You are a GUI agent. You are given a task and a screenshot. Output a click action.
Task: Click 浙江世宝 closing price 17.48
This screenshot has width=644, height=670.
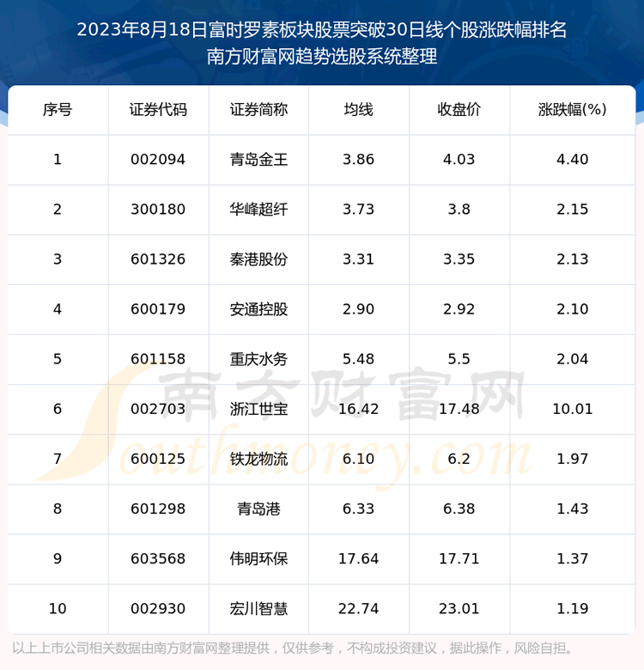point(459,410)
